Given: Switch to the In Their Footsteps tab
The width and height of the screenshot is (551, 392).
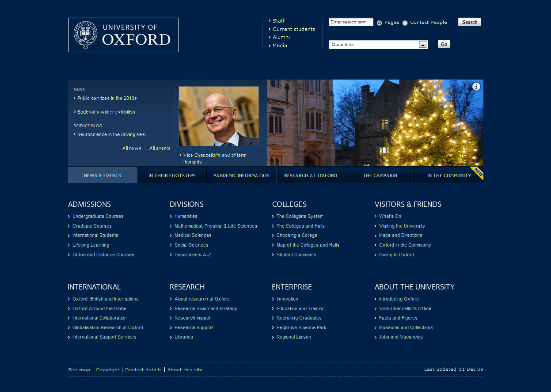Looking at the screenshot, I should pos(172,175).
